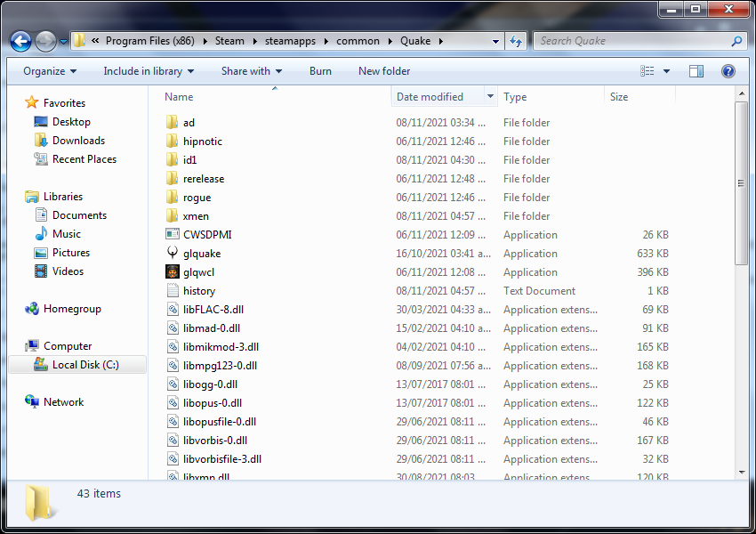The height and width of the screenshot is (534, 756).
Task: Open the change view options arrow
Action: [x=666, y=71]
